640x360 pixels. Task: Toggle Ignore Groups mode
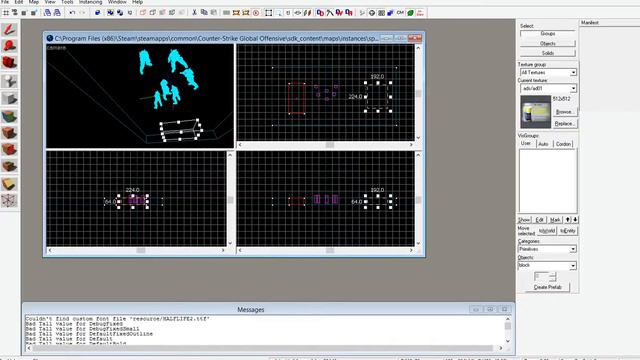[130, 13]
